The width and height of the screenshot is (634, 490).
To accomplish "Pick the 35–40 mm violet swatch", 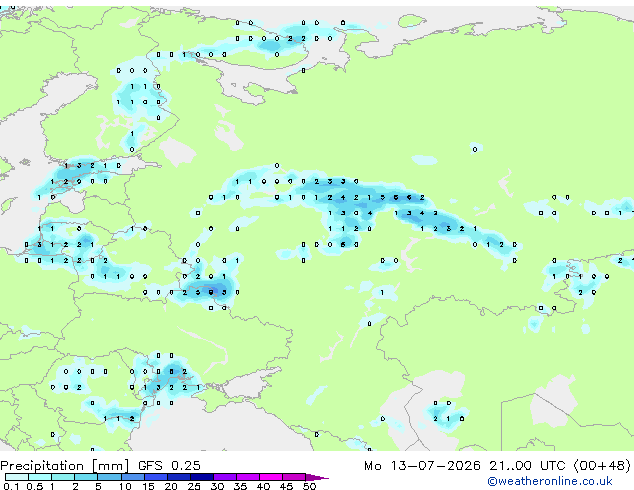I will pyautogui.click(x=247, y=477).
